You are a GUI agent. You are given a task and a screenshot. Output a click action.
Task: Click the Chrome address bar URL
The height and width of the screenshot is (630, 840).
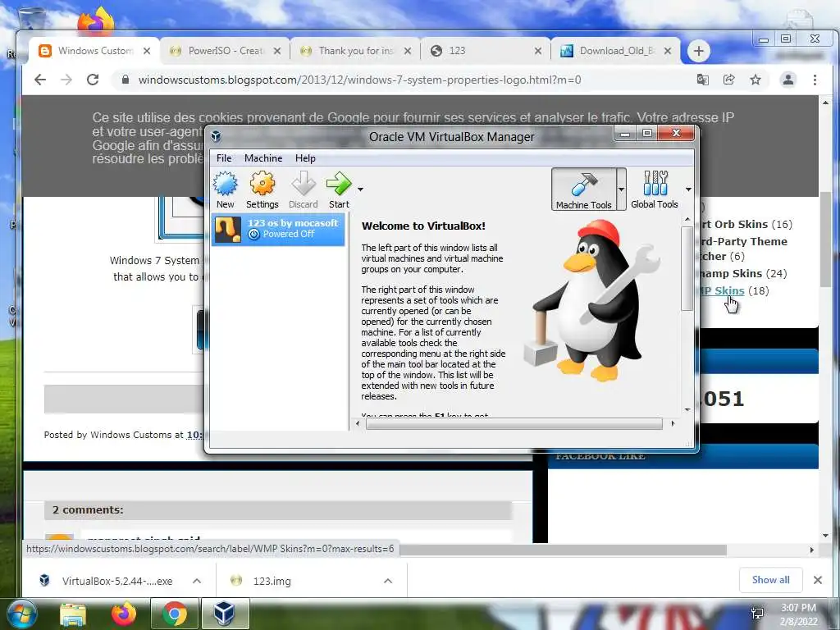point(359,80)
